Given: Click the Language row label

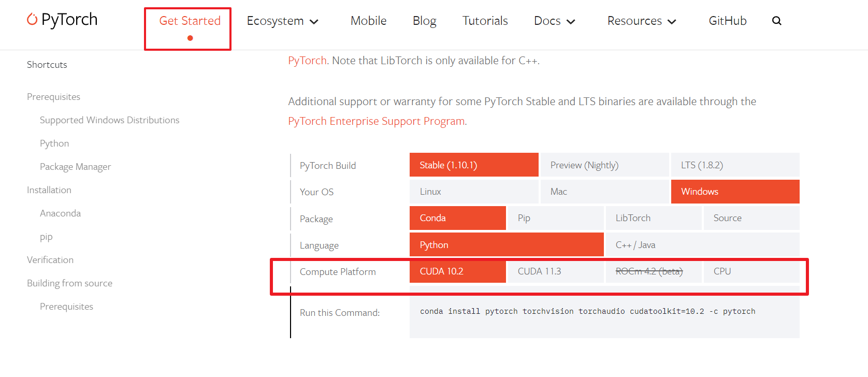Looking at the screenshot, I should (x=319, y=245).
